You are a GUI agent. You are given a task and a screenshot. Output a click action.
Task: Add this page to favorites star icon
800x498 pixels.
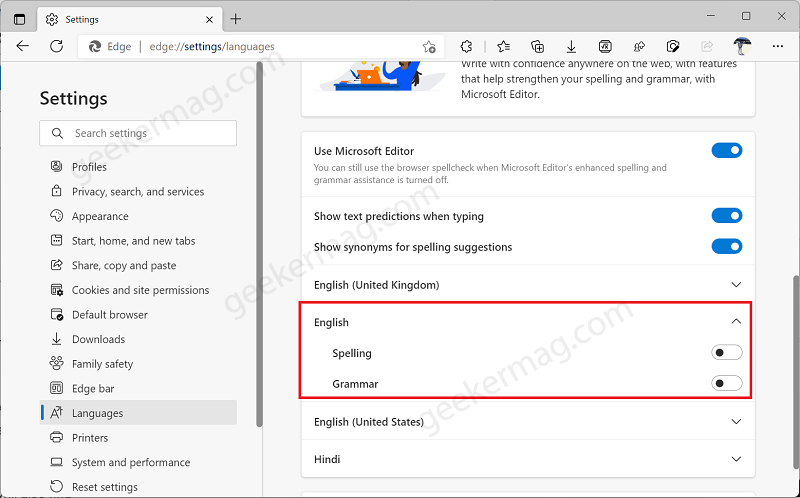pos(429,47)
